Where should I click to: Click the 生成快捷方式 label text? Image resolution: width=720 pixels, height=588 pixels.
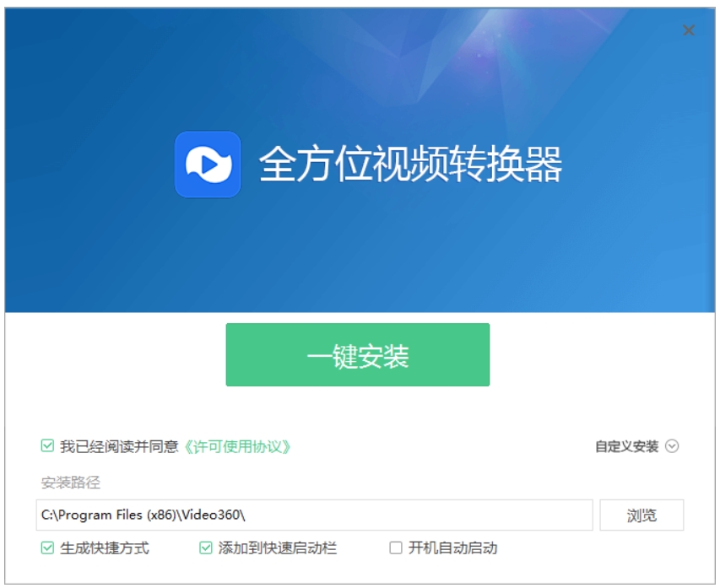coord(105,548)
